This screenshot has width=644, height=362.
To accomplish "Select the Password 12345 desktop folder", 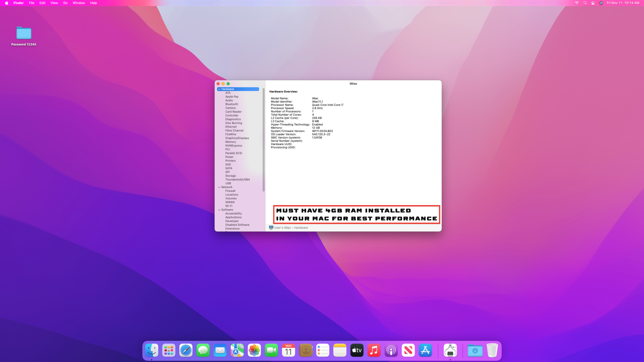I will pyautogui.click(x=24, y=36).
